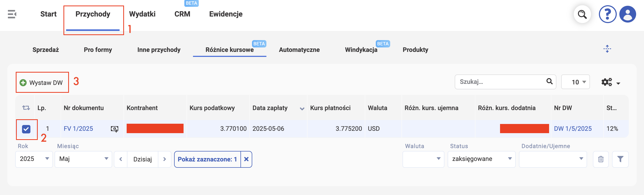Click the currency icon next to FV 1/2025
This screenshot has width=644, height=195.
pos(115,129)
